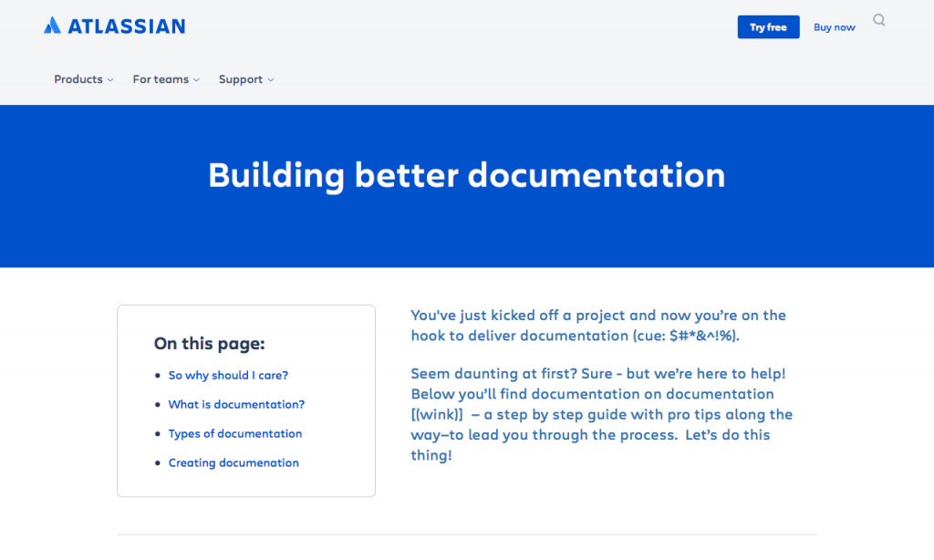Follow the Buy now link
Viewport: 934px width, 560px height.
(x=835, y=27)
